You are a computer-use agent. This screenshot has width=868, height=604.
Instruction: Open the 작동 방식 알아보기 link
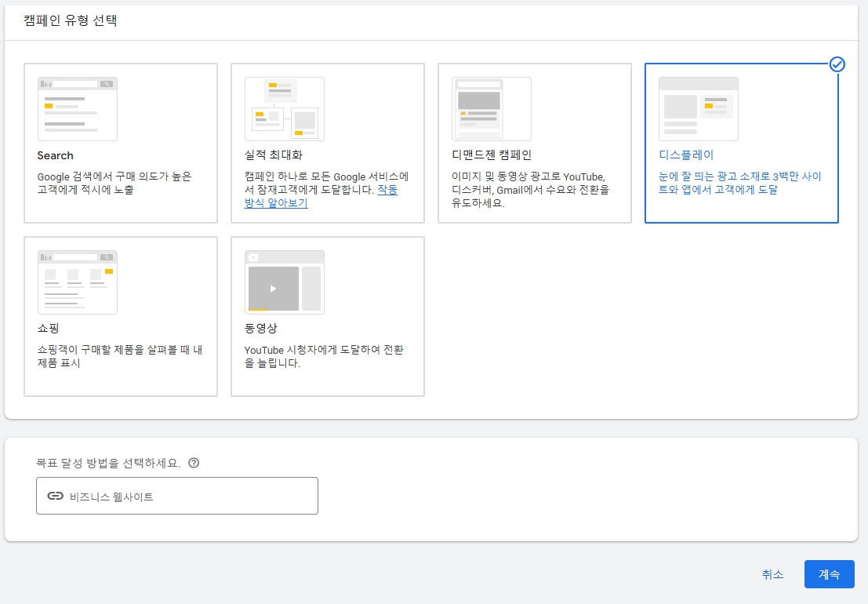click(x=321, y=197)
